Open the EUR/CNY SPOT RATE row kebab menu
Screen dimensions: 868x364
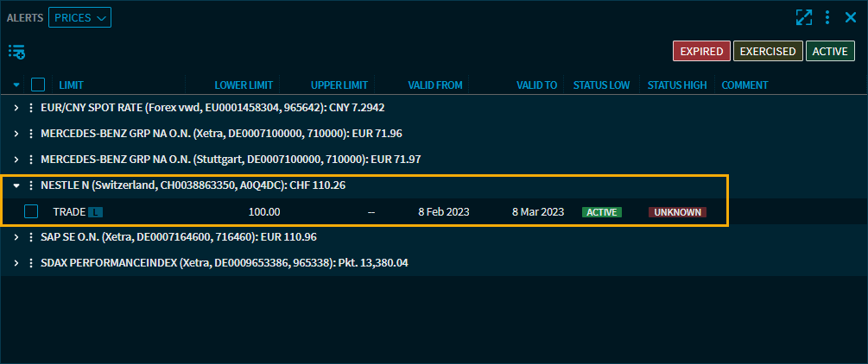[31, 108]
